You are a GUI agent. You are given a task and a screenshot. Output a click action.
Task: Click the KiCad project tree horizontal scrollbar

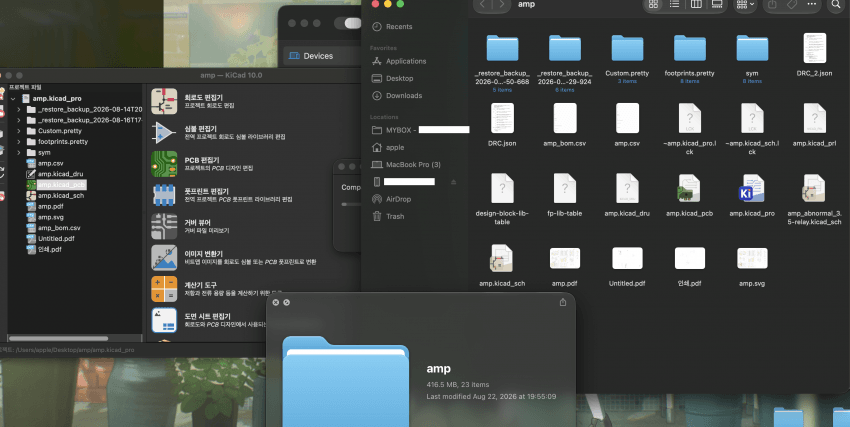(59, 339)
